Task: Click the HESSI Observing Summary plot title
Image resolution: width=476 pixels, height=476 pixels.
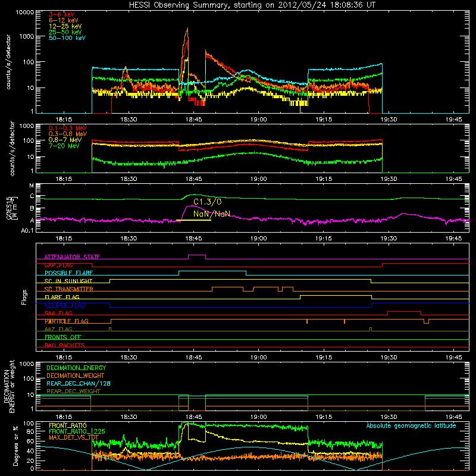Action: [x=252, y=5]
